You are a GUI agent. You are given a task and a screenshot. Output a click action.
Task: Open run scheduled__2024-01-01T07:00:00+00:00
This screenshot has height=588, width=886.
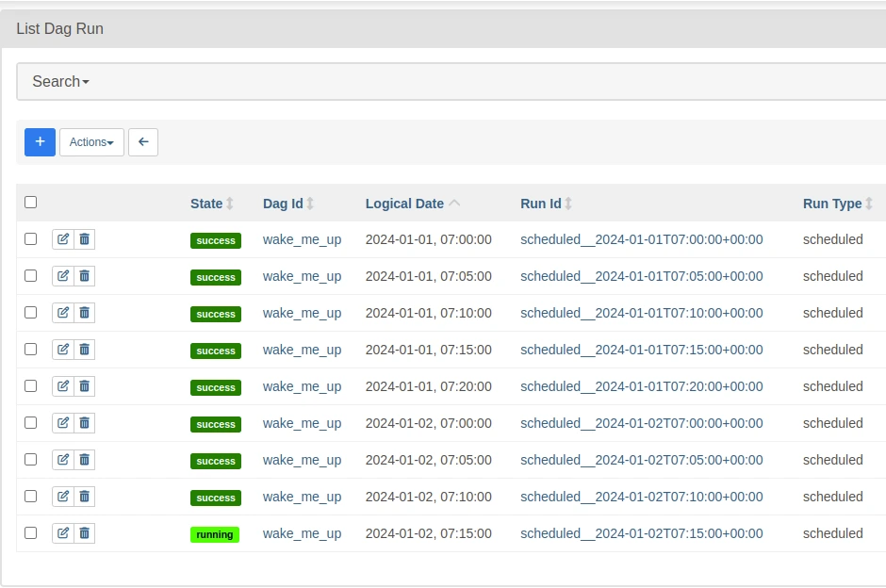coord(641,239)
